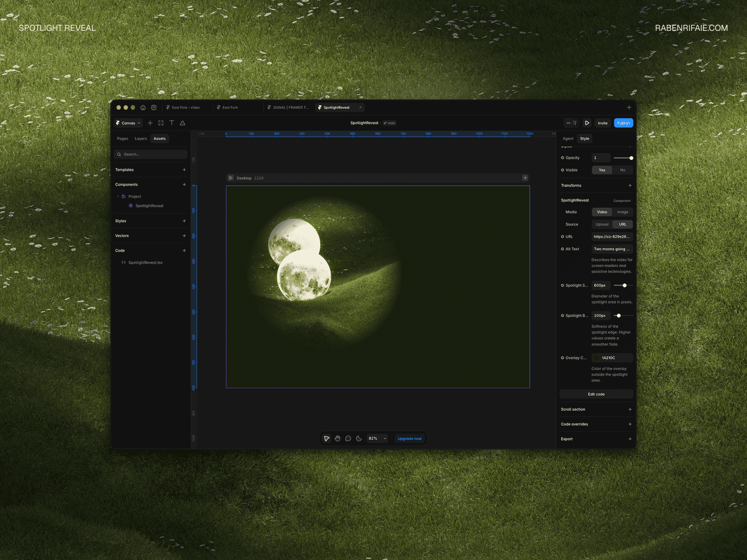This screenshot has height=560, width=747.
Task: Click the Alt Text input field
Action: tap(612, 249)
